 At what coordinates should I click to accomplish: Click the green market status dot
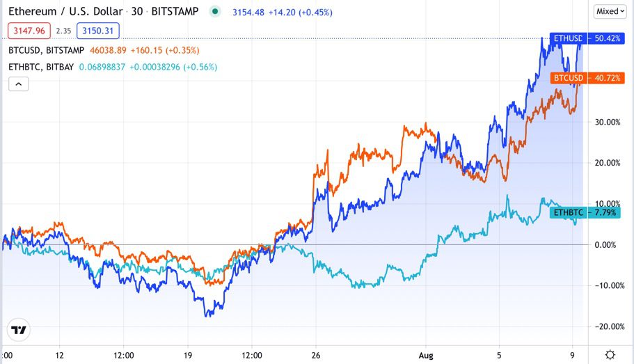pyautogui.click(x=216, y=11)
